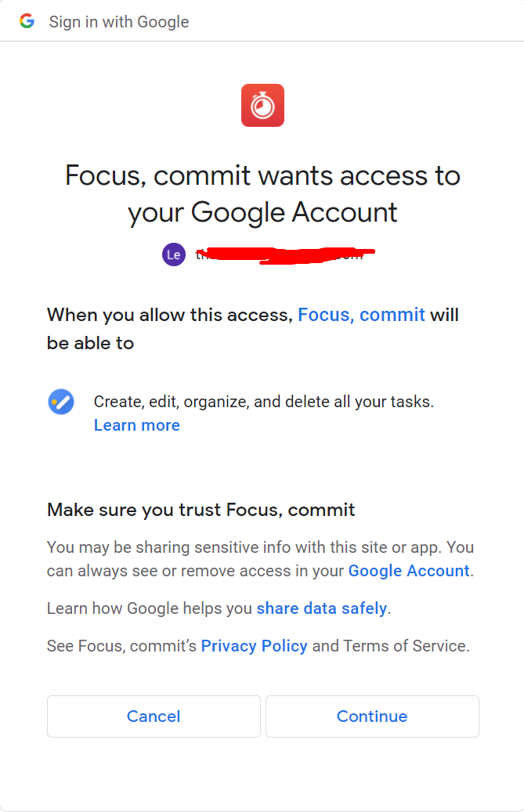Open the Privacy Policy link

tap(255, 646)
